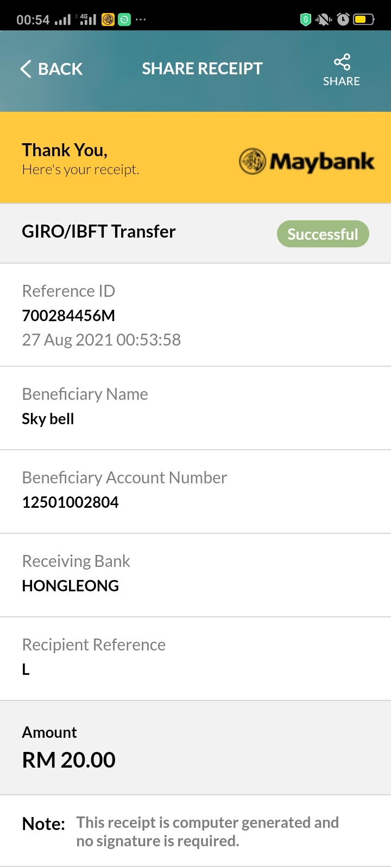
Task: Tap the three-dots overflow in the status bar
Action: pos(141,20)
